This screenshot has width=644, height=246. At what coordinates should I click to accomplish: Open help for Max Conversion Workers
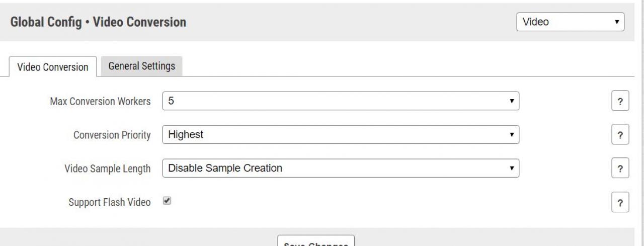coord(620,102)
